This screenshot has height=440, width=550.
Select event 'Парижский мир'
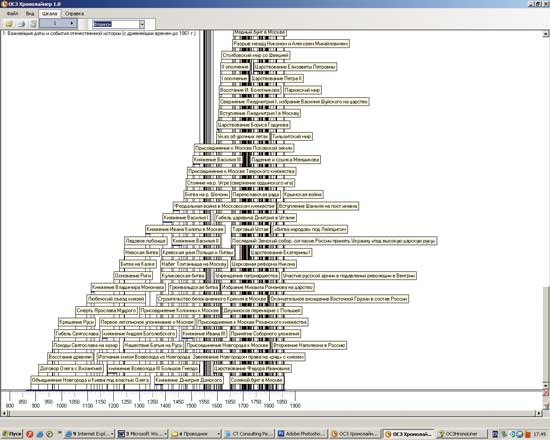pos(302,90)
